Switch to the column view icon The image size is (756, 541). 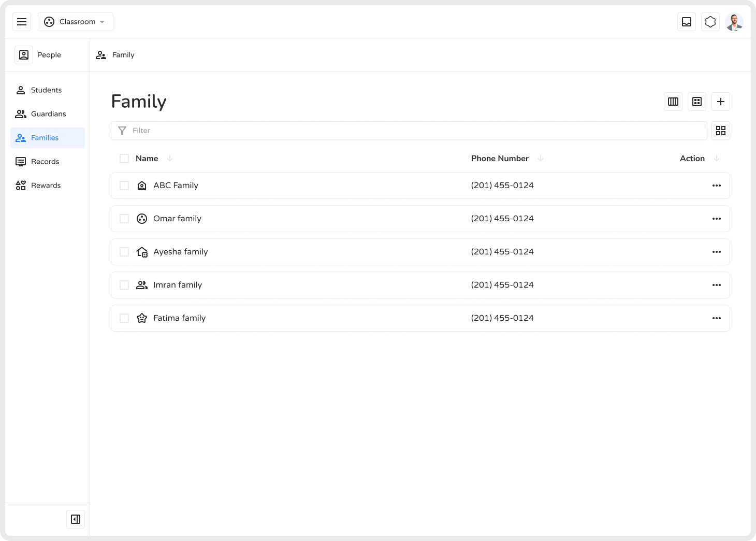(x=673, y=102)
